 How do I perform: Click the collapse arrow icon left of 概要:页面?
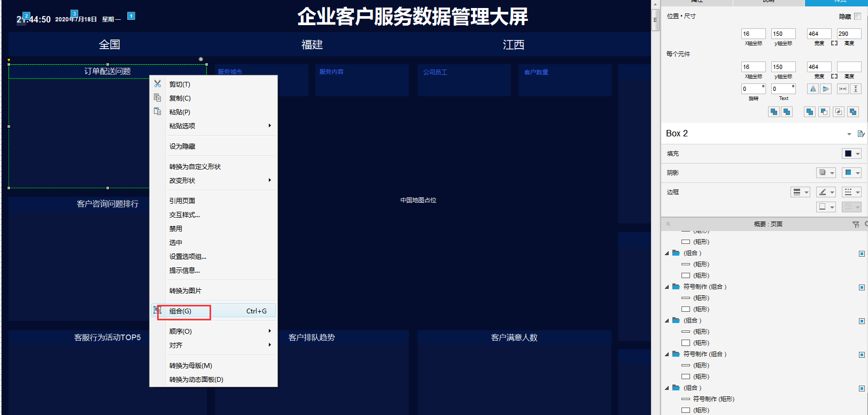point(669,224)
